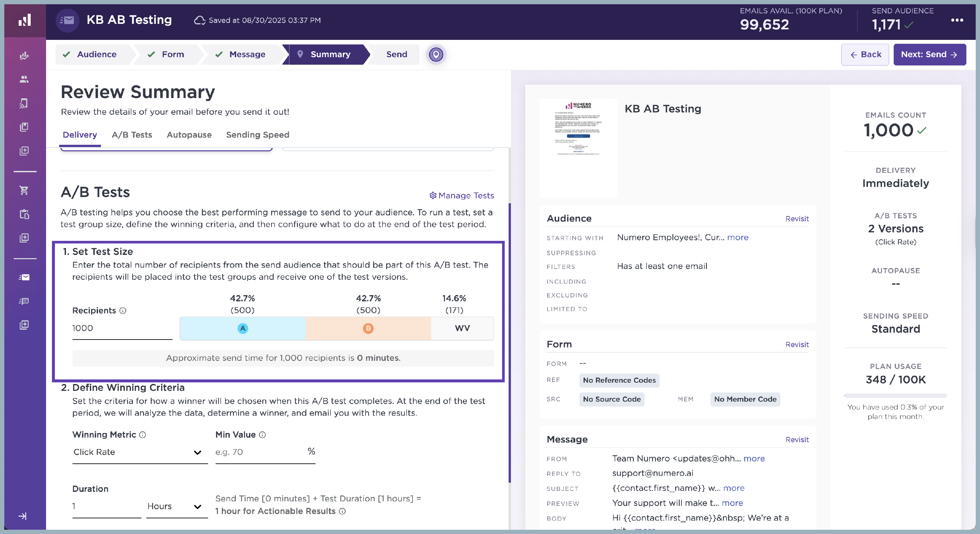The height and width of the screenshot is (534, 980).
Task: Open the three-dot more options menu
Action: pos(957,20)
